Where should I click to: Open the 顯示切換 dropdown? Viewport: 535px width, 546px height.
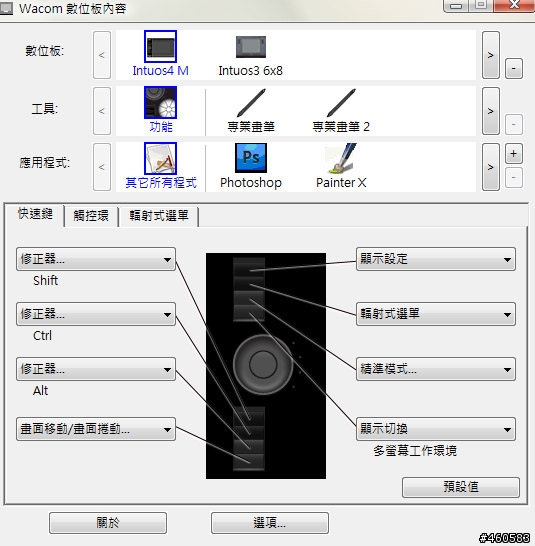coord(436,429)
